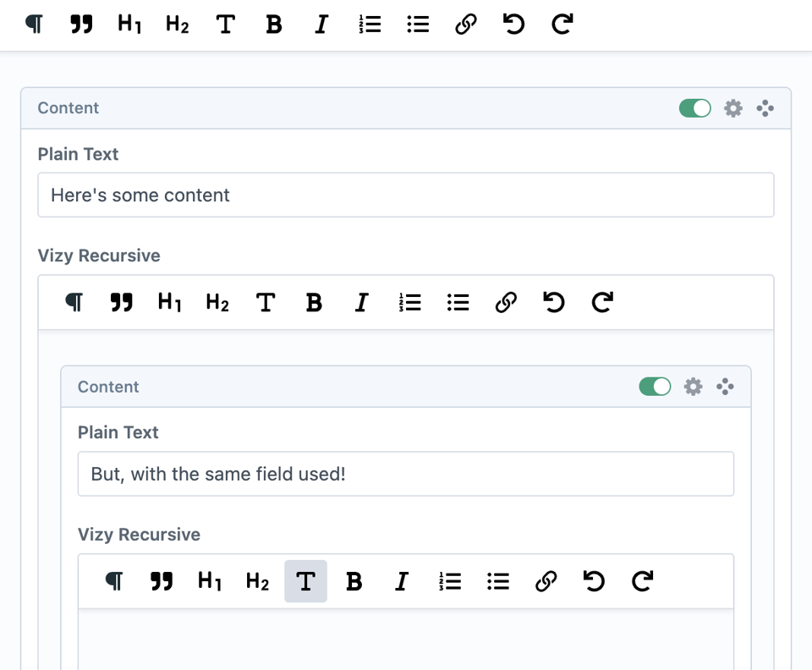Toggle italic in first Vizy Recursive toolbar
Screen dimensions: 812x670
click(x=361, y=302)
